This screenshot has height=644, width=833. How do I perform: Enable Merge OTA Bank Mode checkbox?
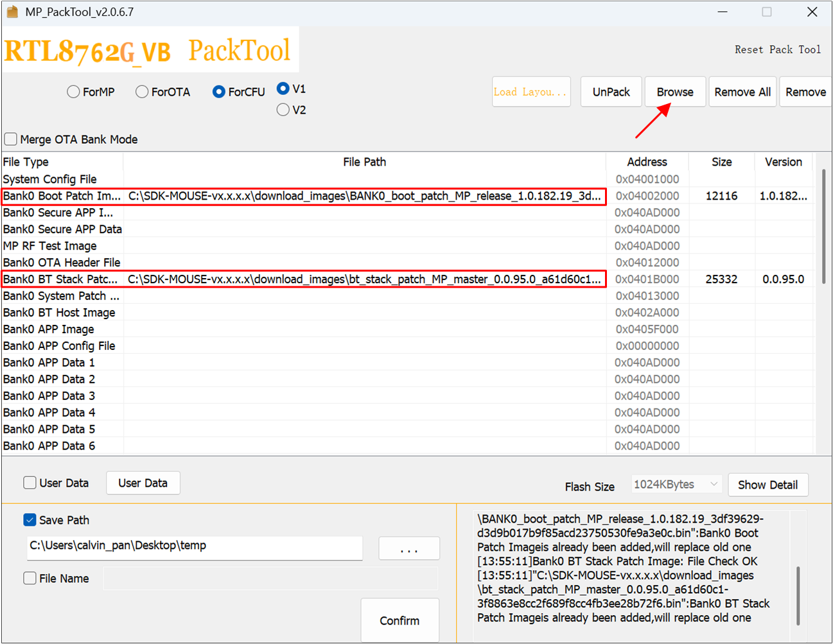pos(11,139)
